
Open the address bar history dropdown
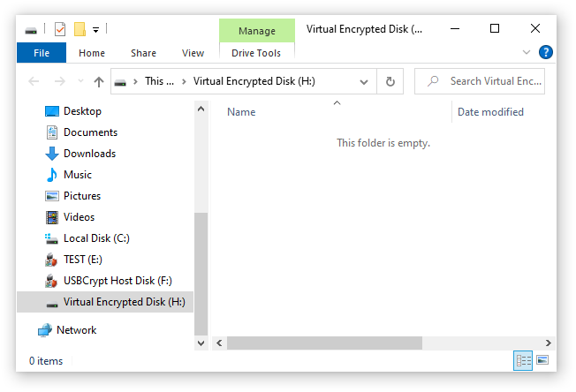364,81
